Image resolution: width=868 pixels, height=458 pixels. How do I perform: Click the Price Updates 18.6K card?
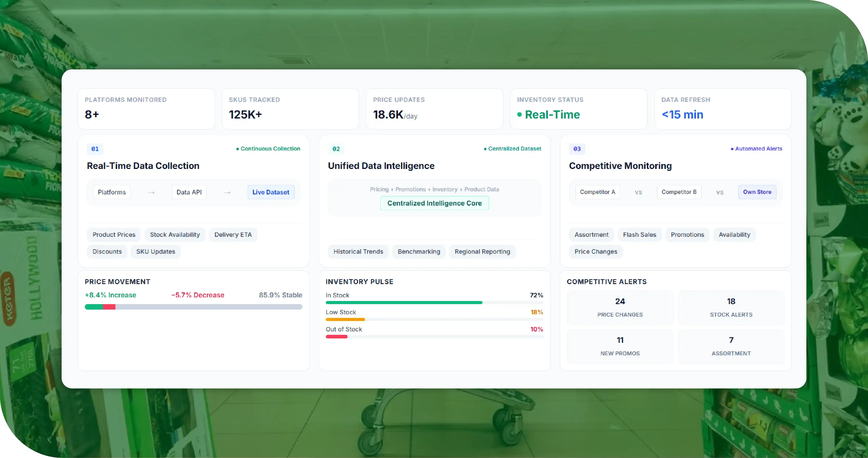(434, 109)
